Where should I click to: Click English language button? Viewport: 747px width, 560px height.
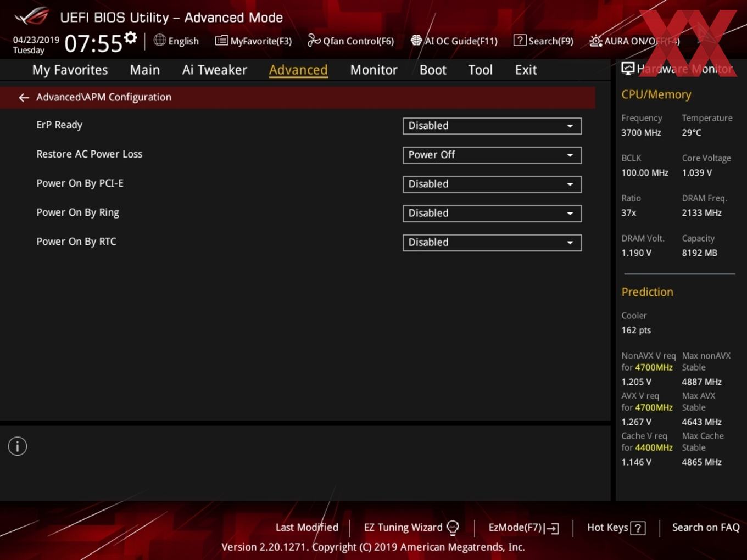176,41
